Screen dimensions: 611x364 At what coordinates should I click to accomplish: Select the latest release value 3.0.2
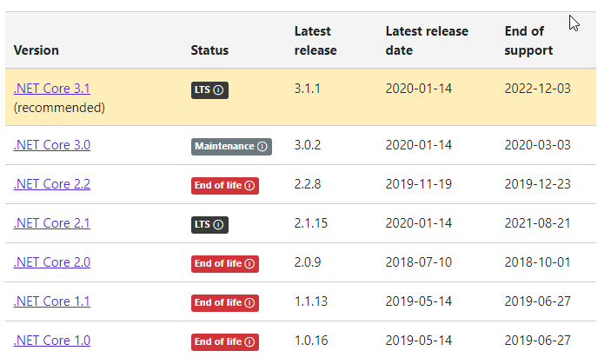click(308, 145)
